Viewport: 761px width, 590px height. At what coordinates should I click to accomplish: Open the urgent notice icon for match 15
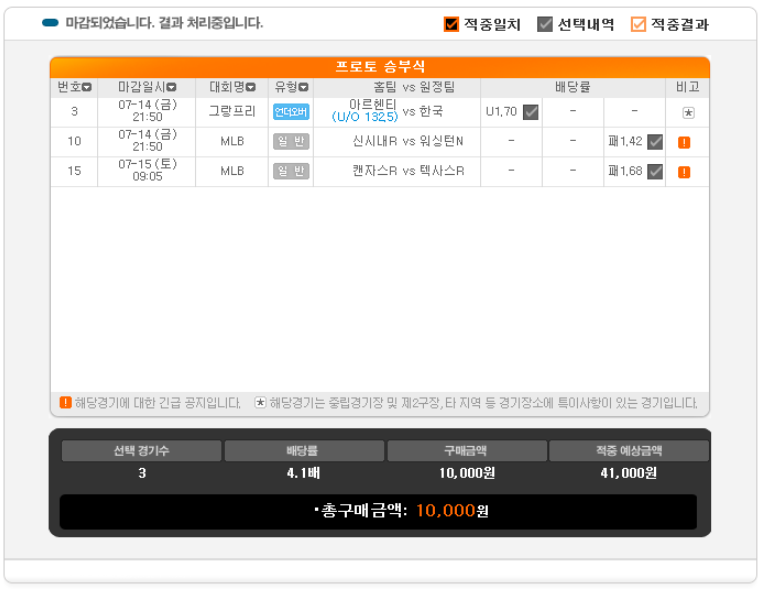[684, 172]
